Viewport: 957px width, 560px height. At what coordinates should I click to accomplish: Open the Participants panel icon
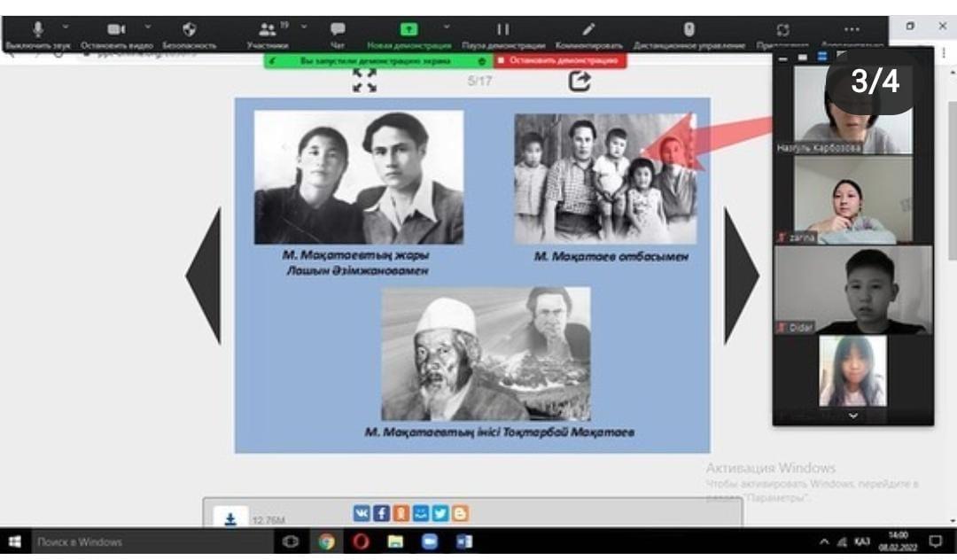coord(267,29)
